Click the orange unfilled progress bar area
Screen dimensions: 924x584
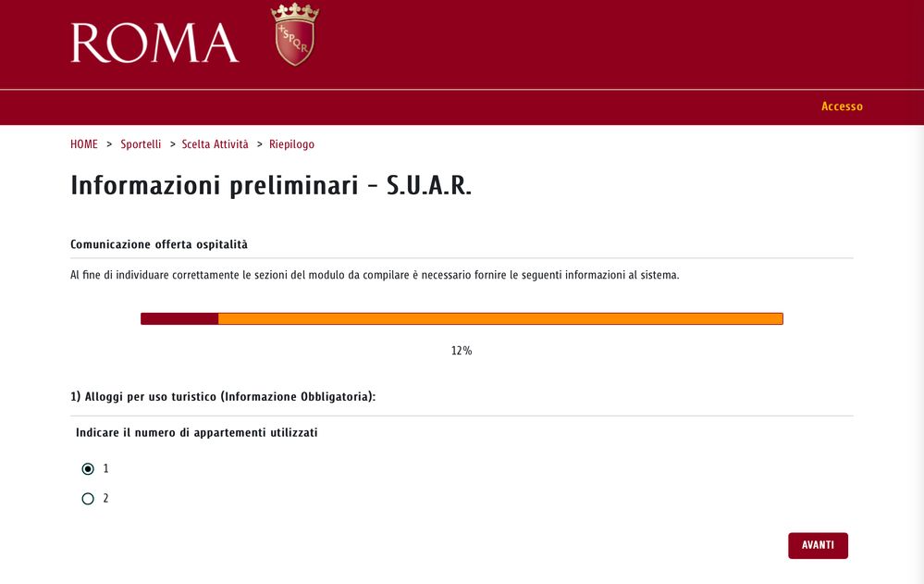499,318
